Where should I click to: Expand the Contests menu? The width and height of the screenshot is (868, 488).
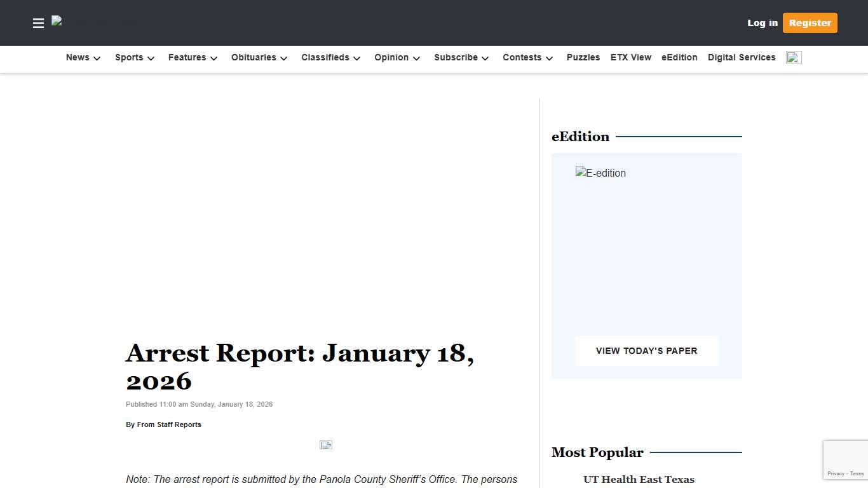pos(527,58)
